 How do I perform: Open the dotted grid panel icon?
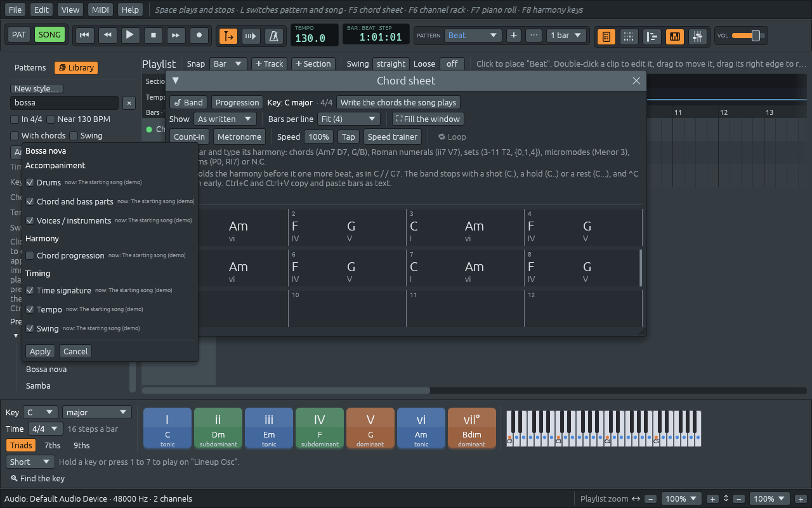[x=629, y=36]
